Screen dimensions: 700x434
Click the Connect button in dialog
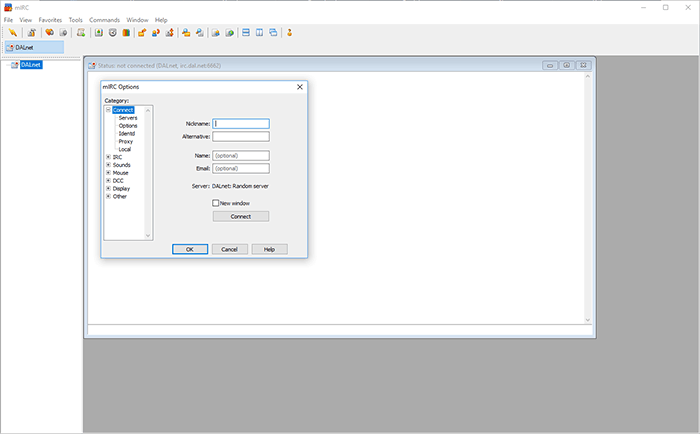coord(241,217)
